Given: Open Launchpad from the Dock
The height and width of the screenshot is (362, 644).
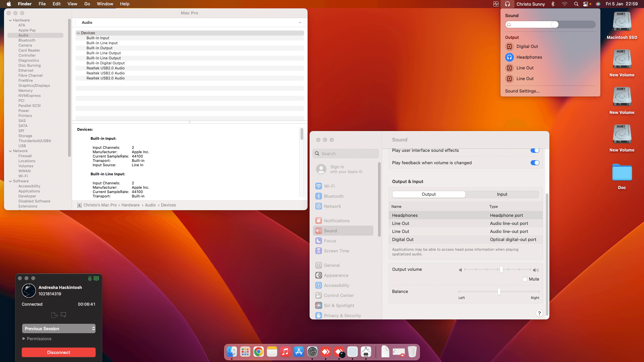Looking at the screenshot, I should click(x=245, y=352).
